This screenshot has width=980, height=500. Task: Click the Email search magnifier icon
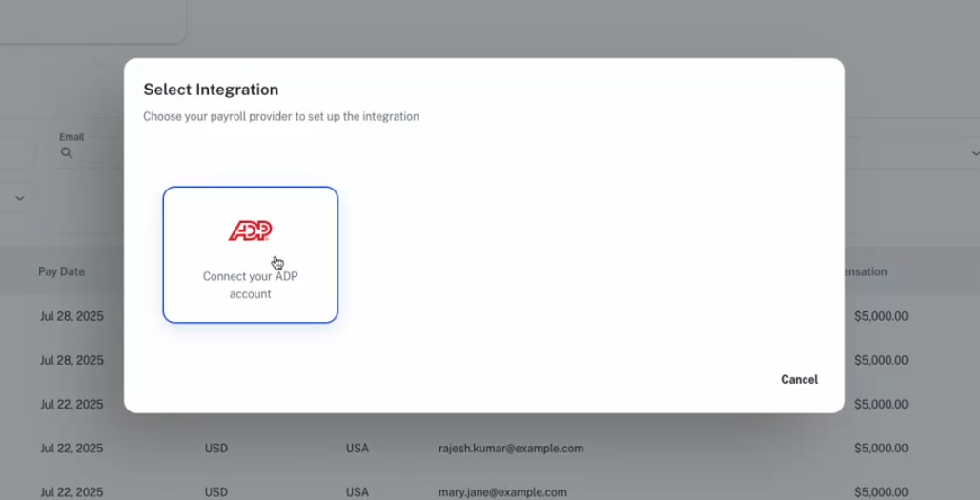(x=66, y=153)
